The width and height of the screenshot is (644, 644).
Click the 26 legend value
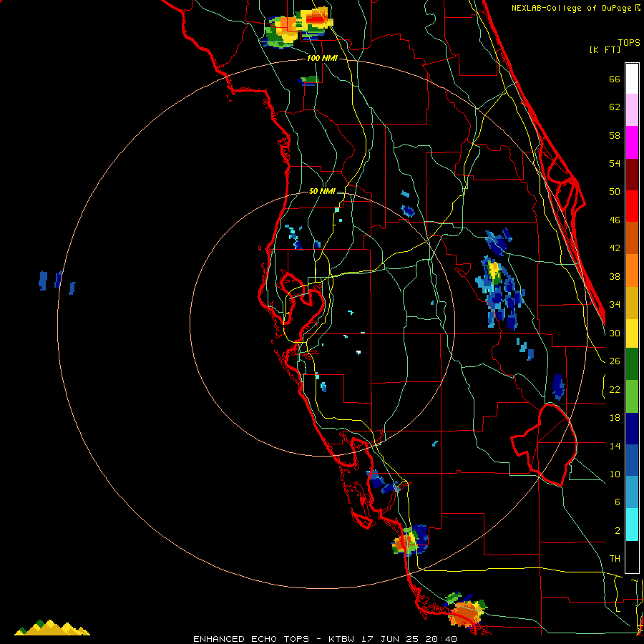click(615, 361)
